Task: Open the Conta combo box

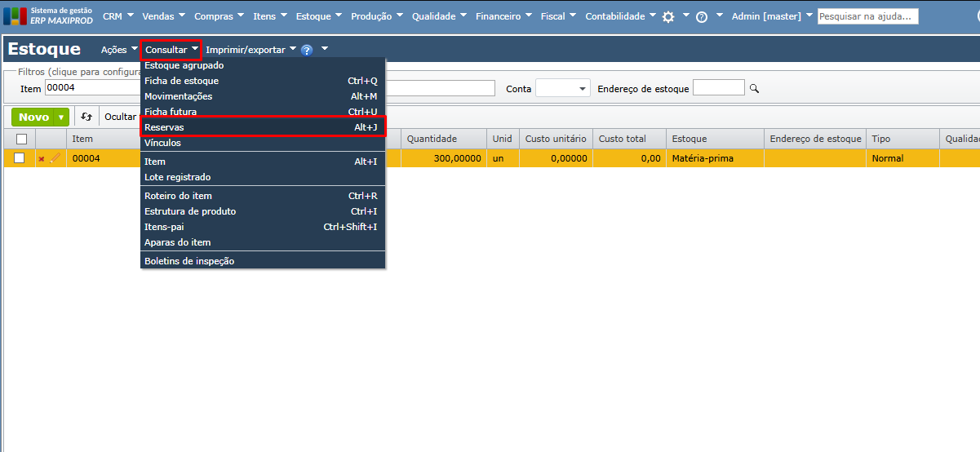Action: [563, 88]
